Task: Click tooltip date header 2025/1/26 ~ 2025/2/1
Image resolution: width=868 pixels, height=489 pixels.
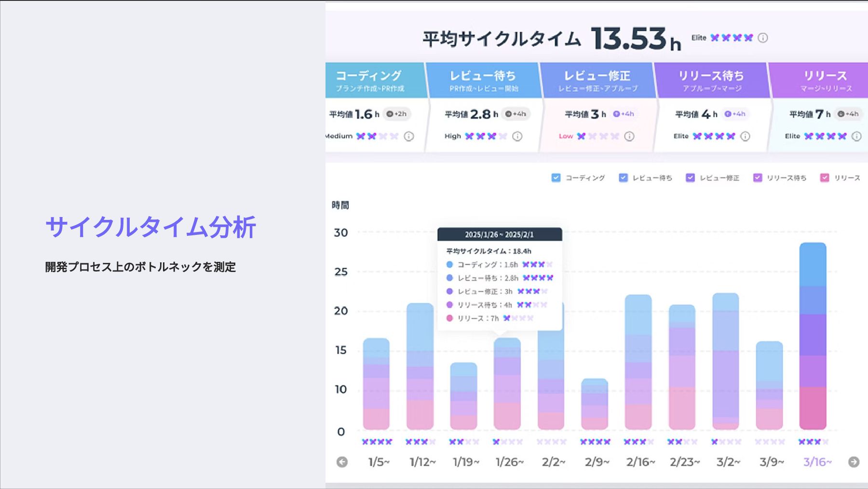Action: click(500, 234)
